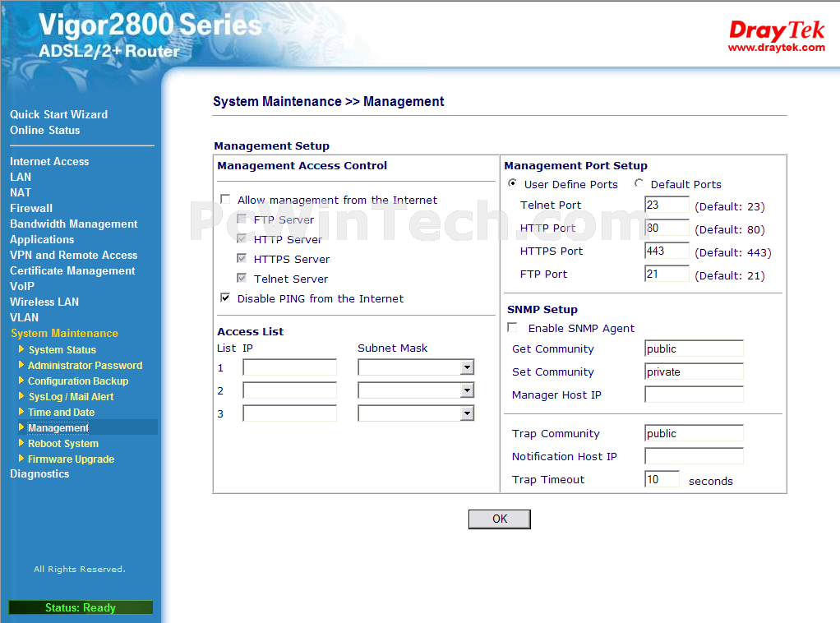Open Wireless LAN menu
Viewport: 840px width, 623px height.
point(44,302)
